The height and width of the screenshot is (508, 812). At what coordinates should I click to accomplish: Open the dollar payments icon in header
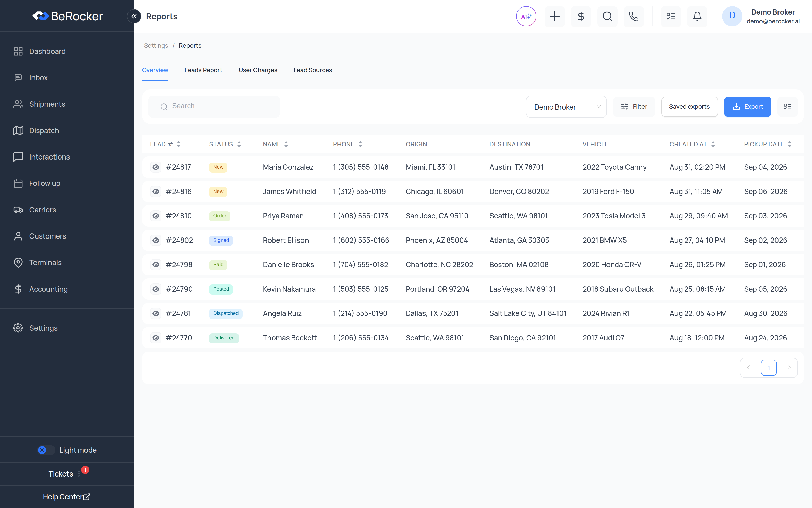tap(581, 16)
